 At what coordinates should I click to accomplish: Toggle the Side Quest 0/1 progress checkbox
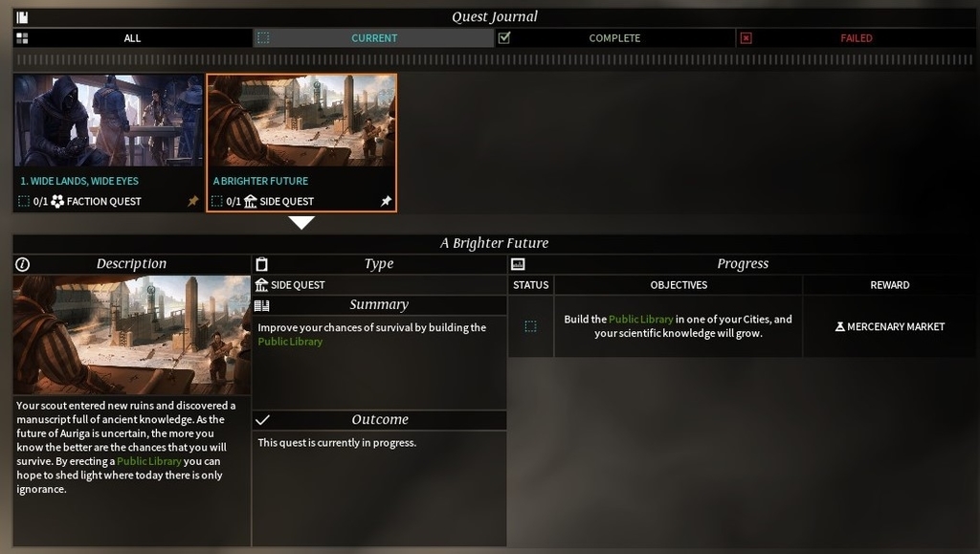(x=217, y=201)
